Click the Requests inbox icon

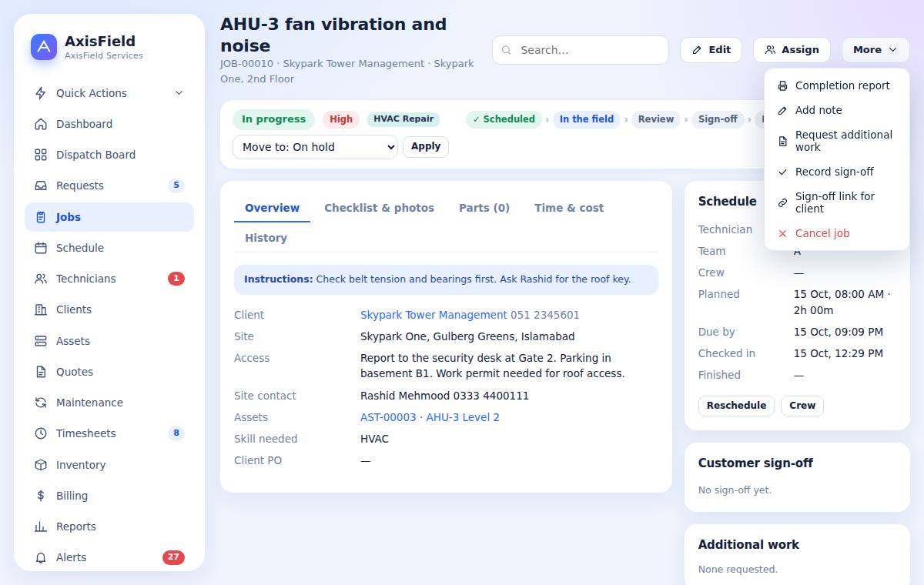coord(41,186)
